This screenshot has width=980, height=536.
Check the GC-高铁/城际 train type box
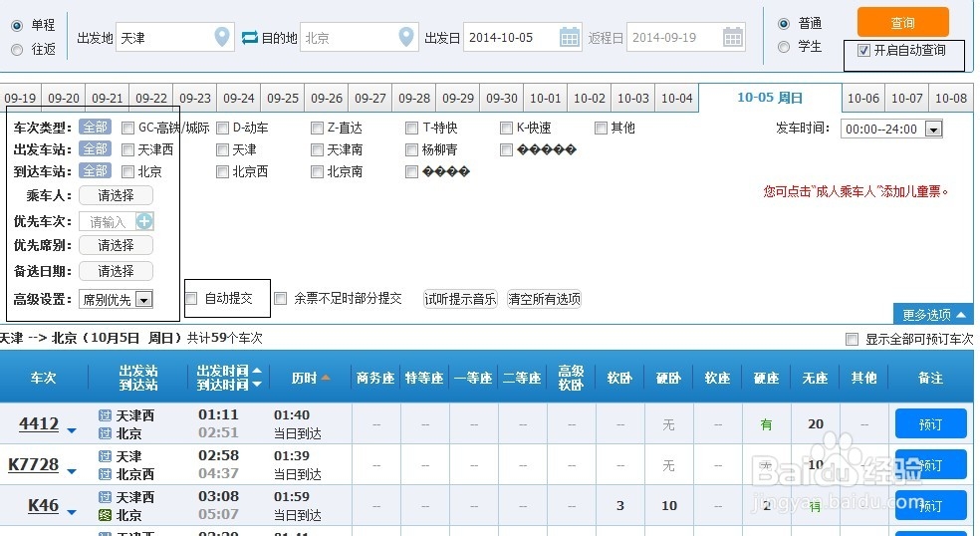[x=128, y=129]
